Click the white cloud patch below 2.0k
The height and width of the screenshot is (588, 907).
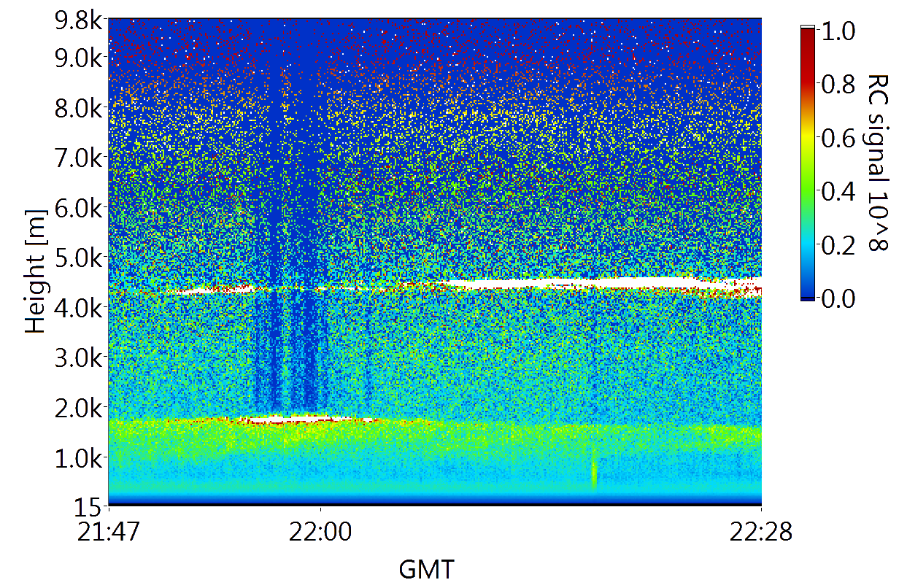(299, 419)
